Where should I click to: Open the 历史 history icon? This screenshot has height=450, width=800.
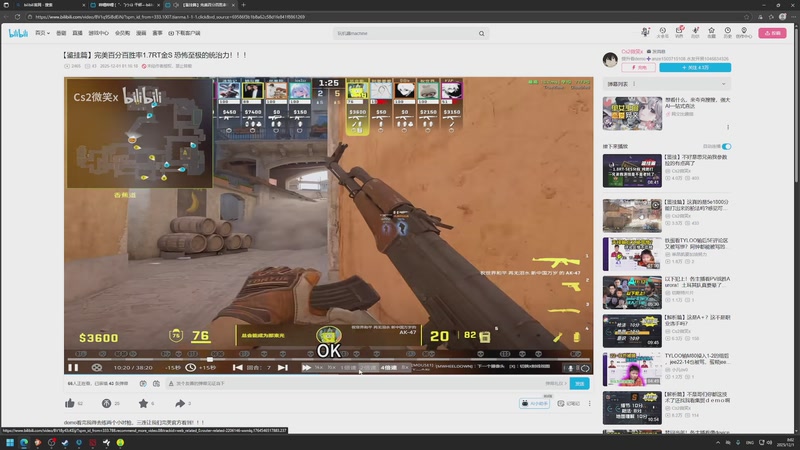[x=728, y=33]
